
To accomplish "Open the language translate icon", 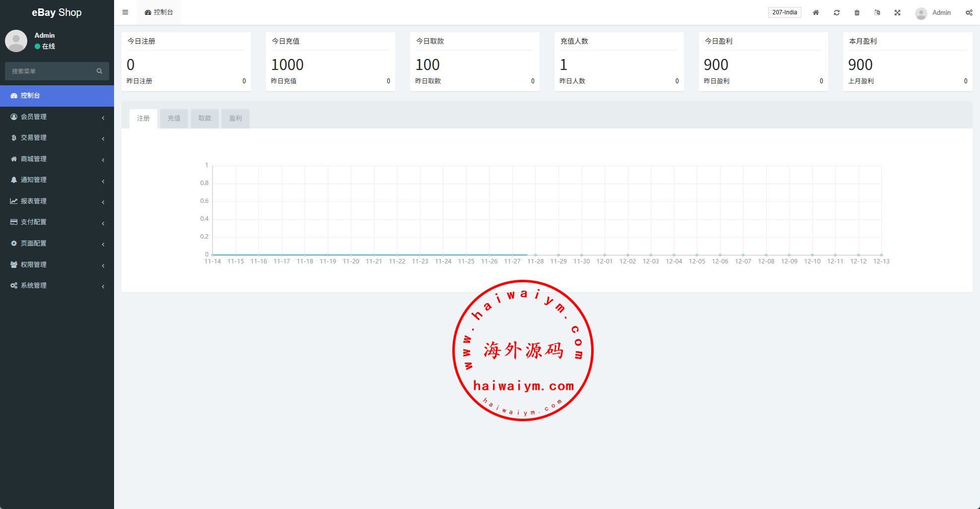I will [x=877, y=12].
